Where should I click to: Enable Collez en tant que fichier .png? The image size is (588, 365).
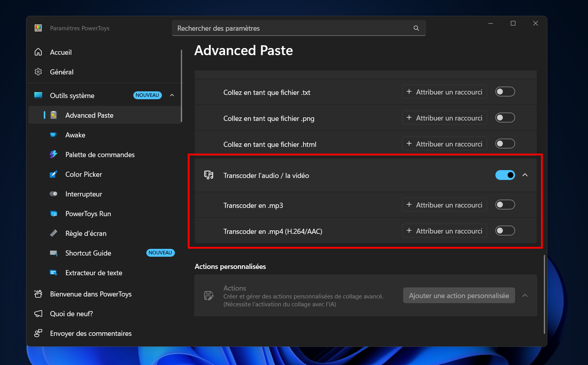(x=505, y=118)
